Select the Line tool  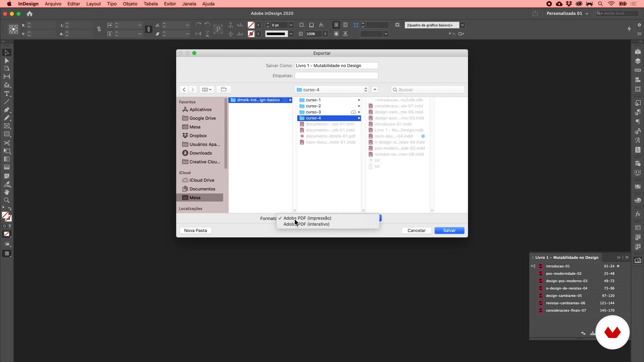pyautogui.click(x=7, y=102)
